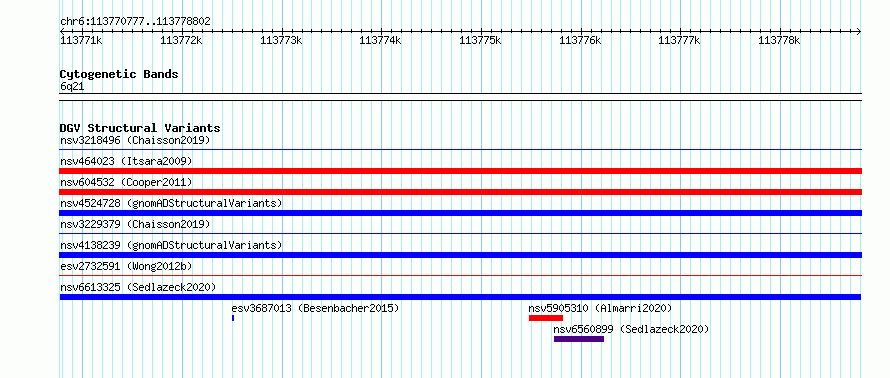890x378 pixels.
Task: Select the purple nsv6560899 variant bar
Action: coord(579,339)
